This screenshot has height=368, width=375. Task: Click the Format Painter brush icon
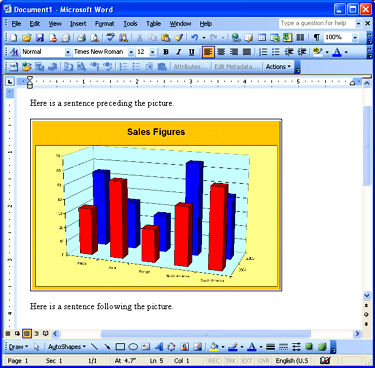click(179, 38)
